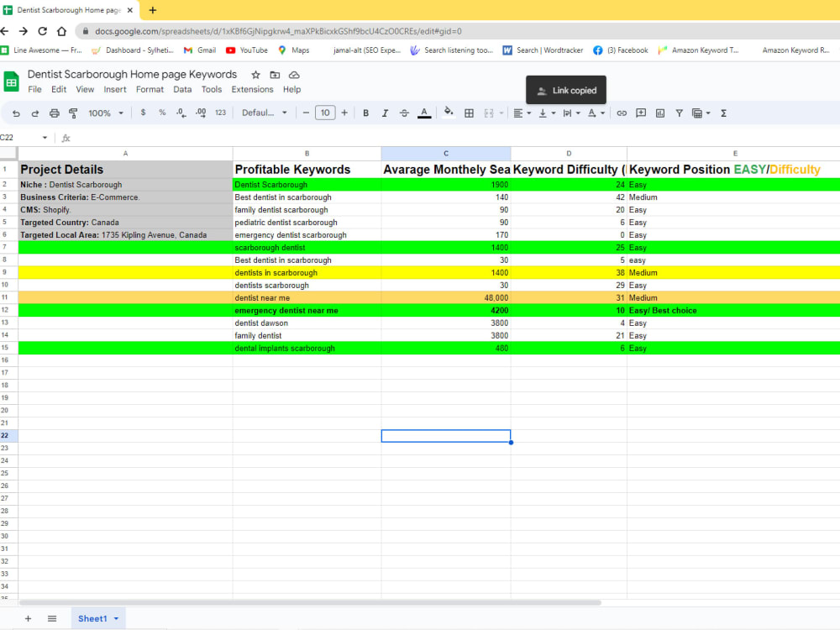Select column C header

[446, 153]
